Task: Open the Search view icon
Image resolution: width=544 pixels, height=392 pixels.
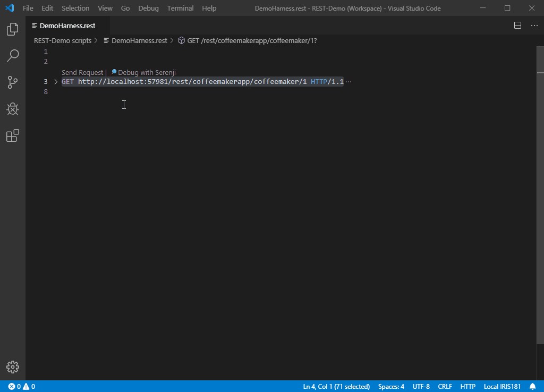Action: click(x=12, y=55)
